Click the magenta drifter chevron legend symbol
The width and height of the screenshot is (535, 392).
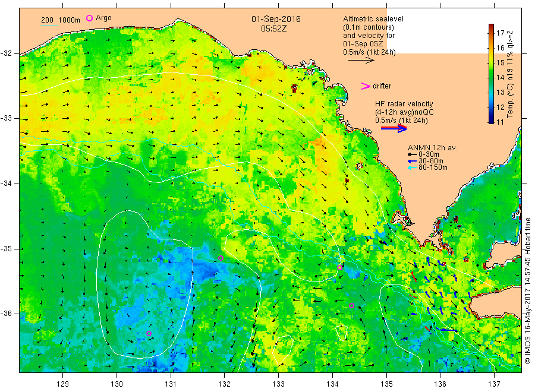point(366,86)
